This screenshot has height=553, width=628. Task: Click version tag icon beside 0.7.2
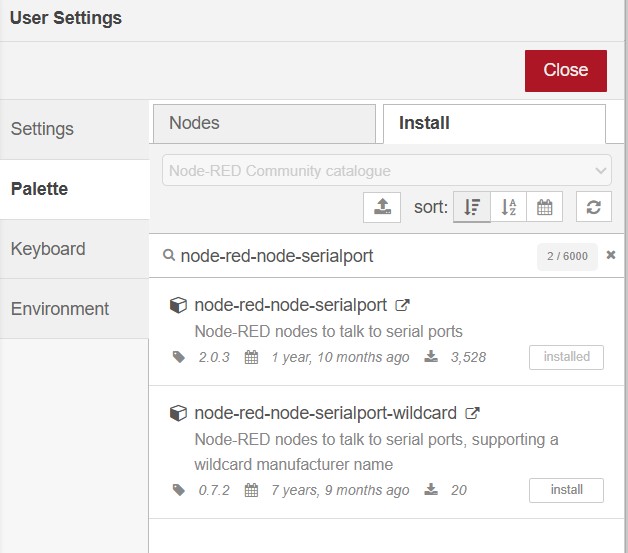tap(179, 490)
